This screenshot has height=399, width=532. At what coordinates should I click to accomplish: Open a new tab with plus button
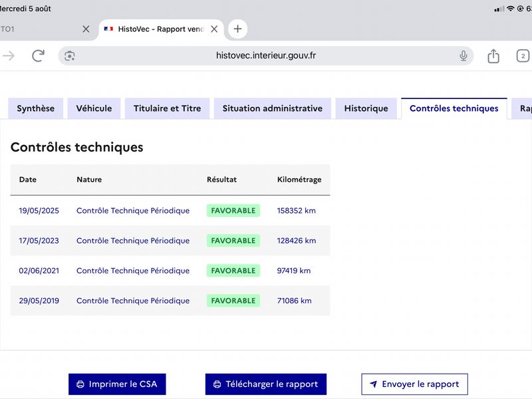[237, 29]
